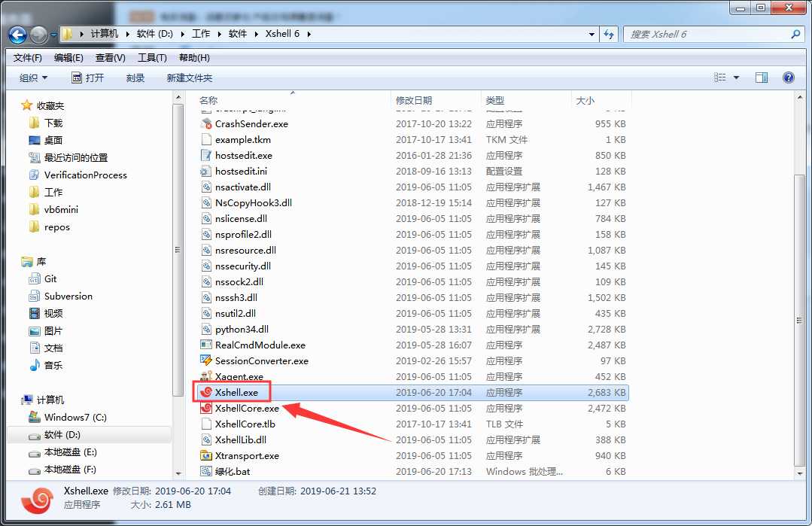Click the search magnifier icon
This screenshot has height=526, width=812.
click(x=796, y=34)
